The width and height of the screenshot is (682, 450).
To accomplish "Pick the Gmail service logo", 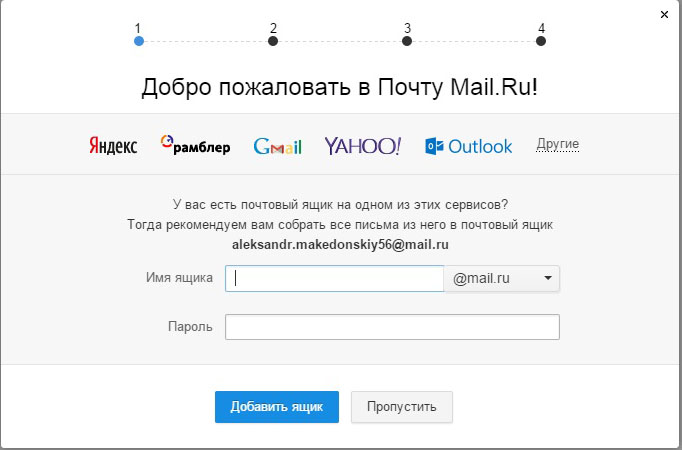I will tap(277, 146).
